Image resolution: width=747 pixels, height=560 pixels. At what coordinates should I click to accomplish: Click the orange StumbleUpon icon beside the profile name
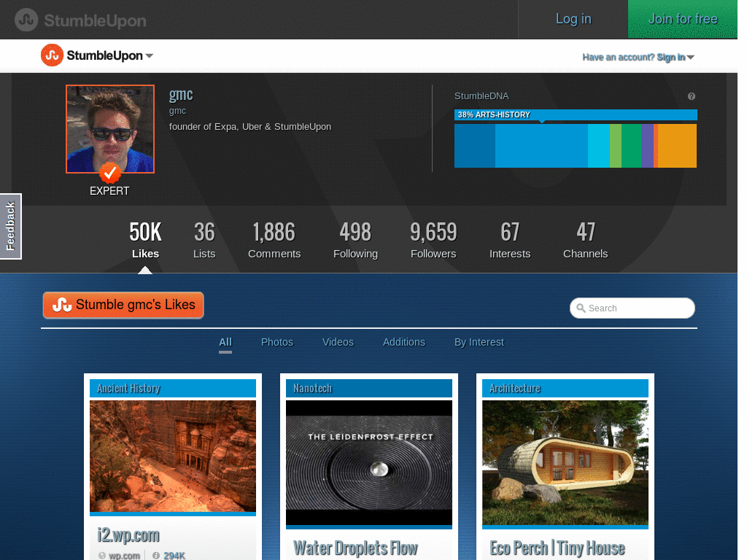(x=52, y=55)
